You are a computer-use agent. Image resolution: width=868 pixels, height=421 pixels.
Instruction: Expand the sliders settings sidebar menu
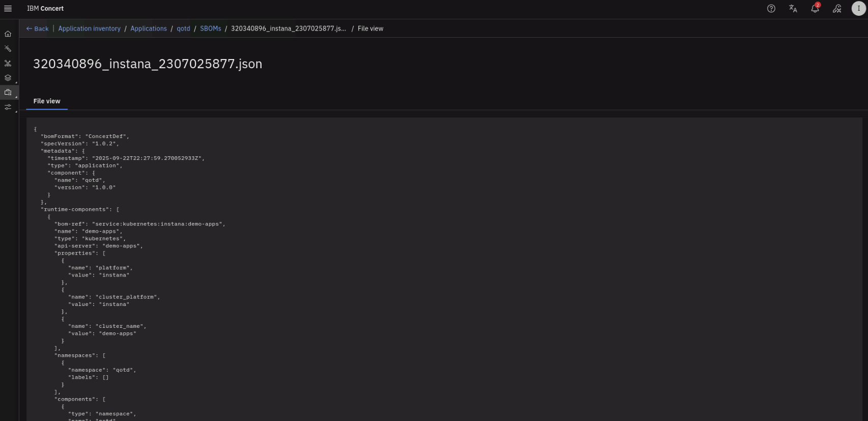tap(8, 107)
